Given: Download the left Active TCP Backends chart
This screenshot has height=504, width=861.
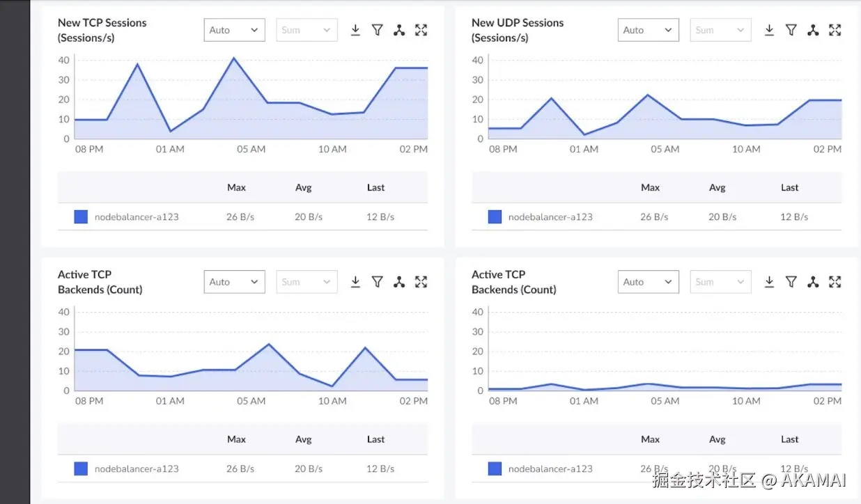Looking at the screenshot, I should pyautogui.click(x=355, y=282).
